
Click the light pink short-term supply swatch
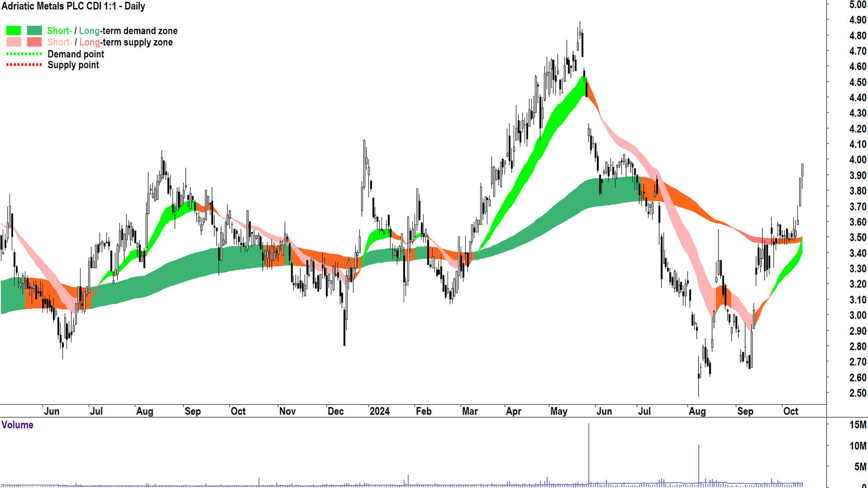click(14, 42)
